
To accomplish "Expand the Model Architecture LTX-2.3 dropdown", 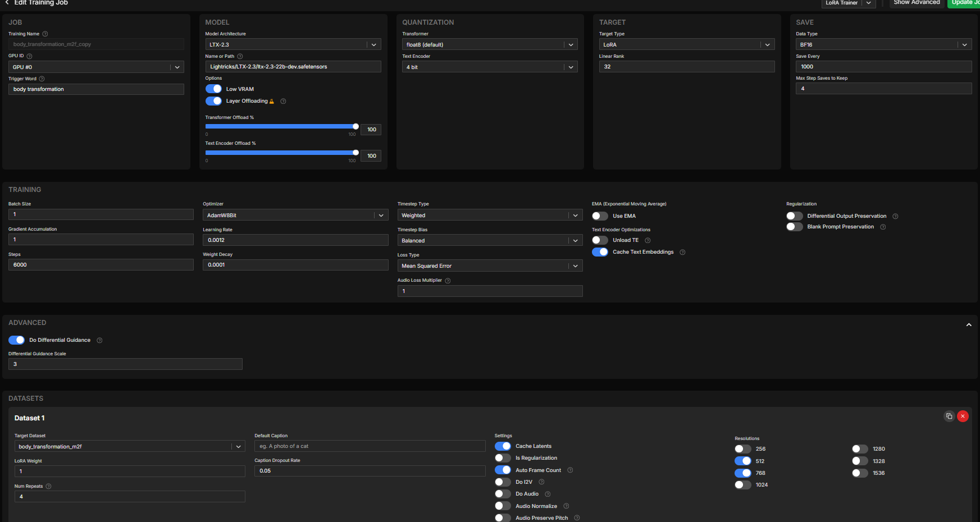I will point(293,45).
